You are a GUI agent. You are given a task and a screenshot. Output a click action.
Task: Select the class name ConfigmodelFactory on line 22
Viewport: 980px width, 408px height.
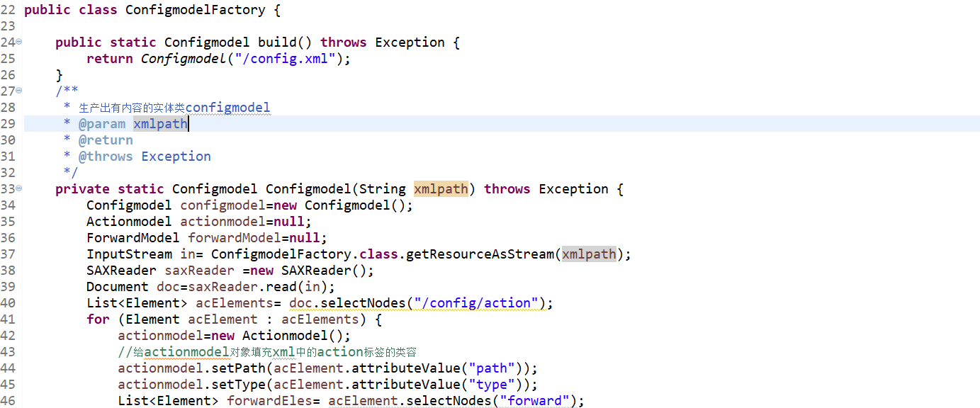click(196, 10)
